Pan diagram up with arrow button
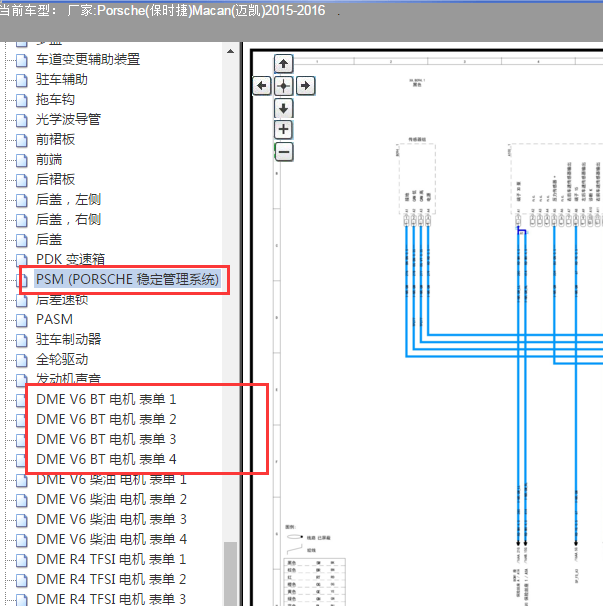 click(284, 64)
